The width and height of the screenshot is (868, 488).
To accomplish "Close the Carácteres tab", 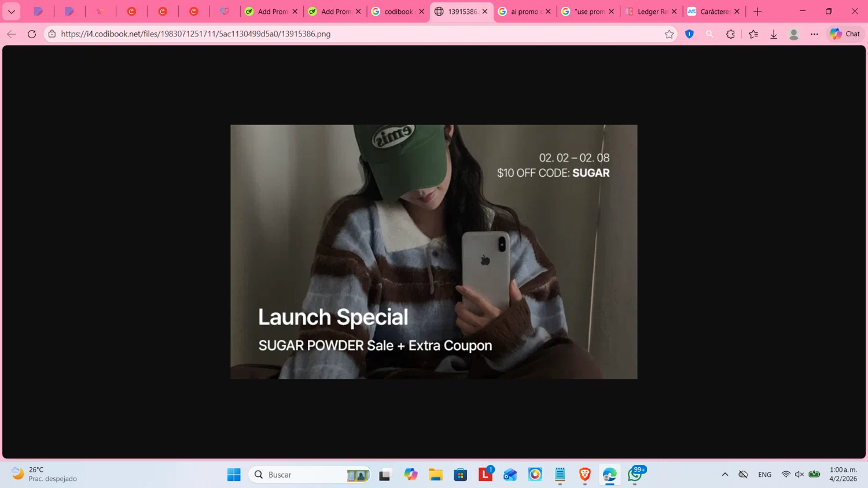I will point(737,12).
